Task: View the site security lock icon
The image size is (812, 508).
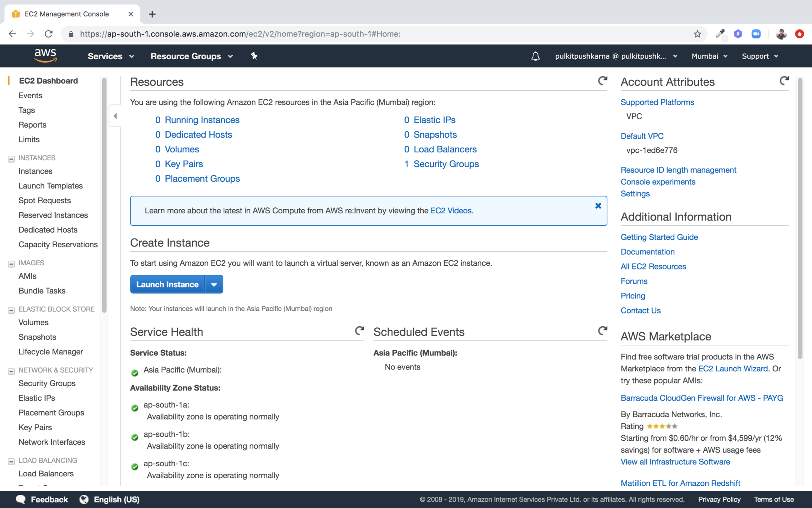Action: pos(71,34)
